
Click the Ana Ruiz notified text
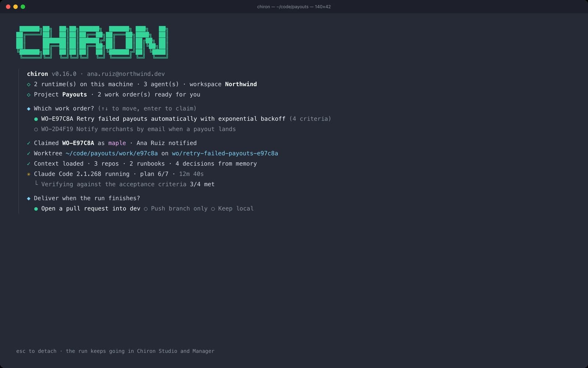pos(166,143)
